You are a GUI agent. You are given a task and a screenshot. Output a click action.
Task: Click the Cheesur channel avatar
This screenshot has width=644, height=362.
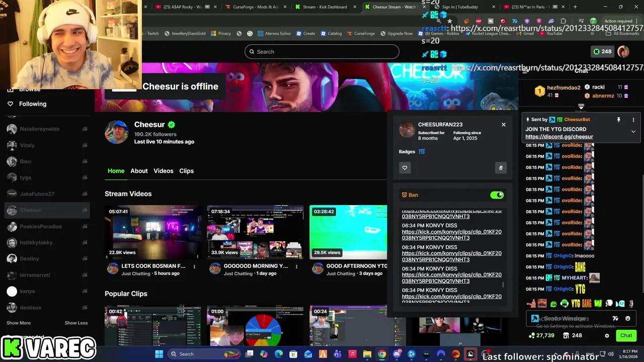(117, 132)
